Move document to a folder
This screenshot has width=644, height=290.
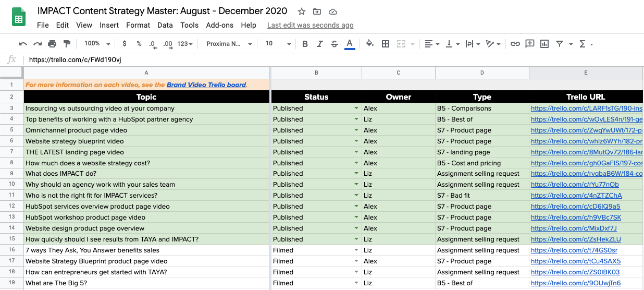click(317, 11)
